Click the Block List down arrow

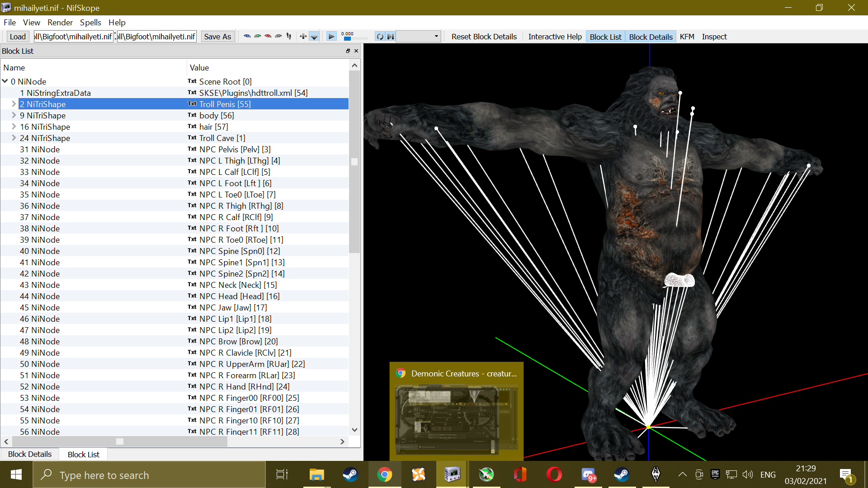pyautogui.click(x=354, y=430)
